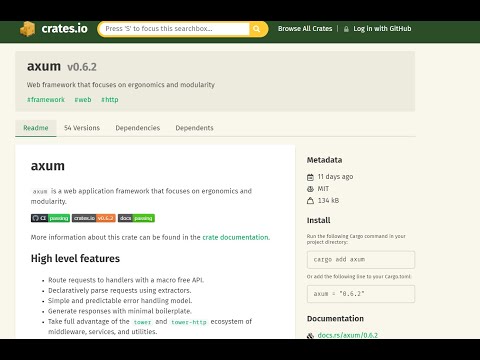Copy the axum = "0.6.2" line

click(361, 294)
